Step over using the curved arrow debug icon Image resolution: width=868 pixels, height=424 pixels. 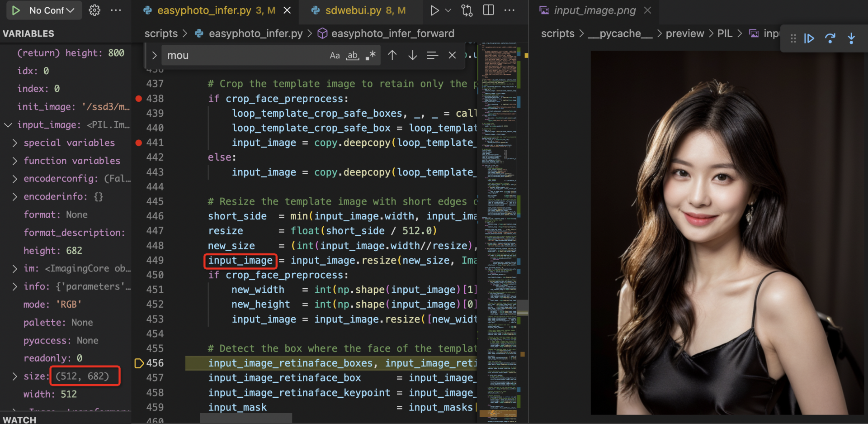830,38
